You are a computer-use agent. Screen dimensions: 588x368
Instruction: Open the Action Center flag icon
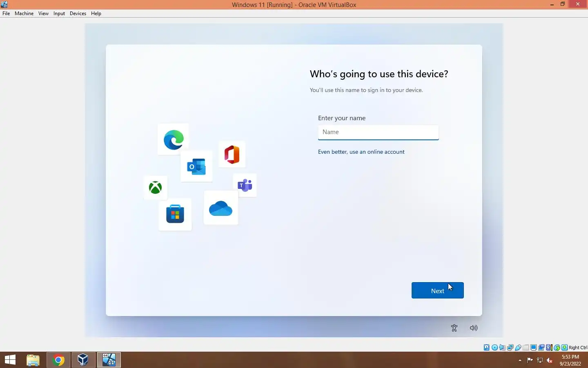point(530,360)
